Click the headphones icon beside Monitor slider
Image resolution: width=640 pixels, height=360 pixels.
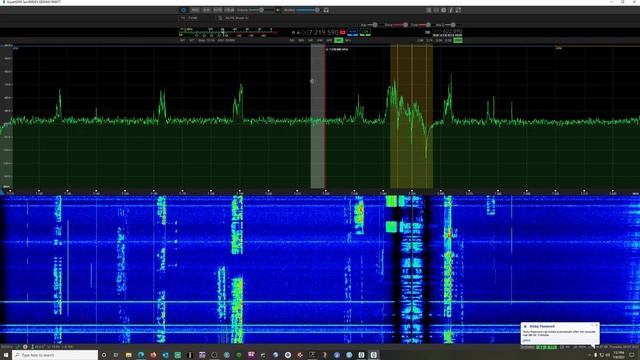tap(326, 10)
